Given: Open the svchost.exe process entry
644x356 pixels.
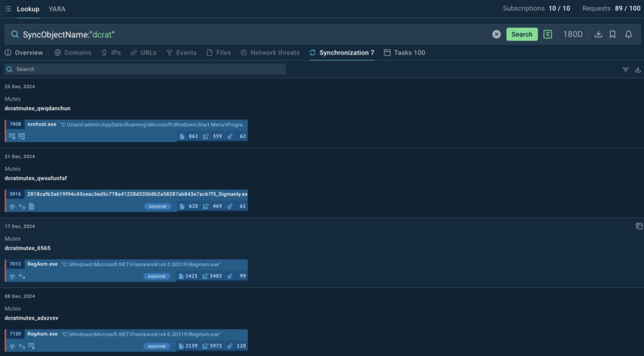Looking at the screenshot, I should 42,125.
